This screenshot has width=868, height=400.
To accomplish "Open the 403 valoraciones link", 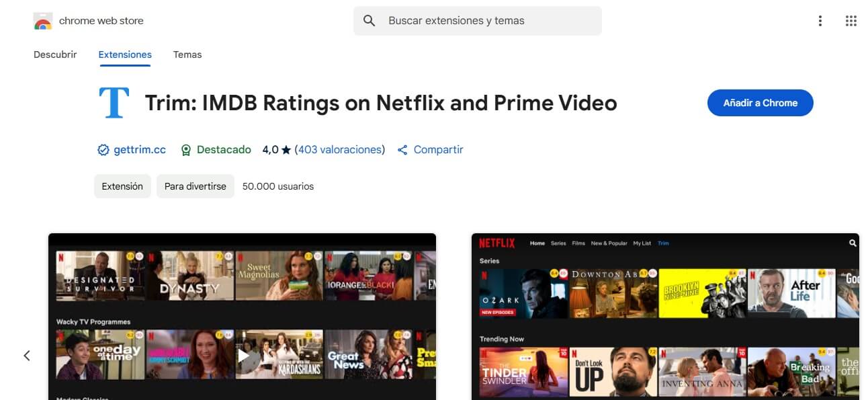I will (340, 150).
